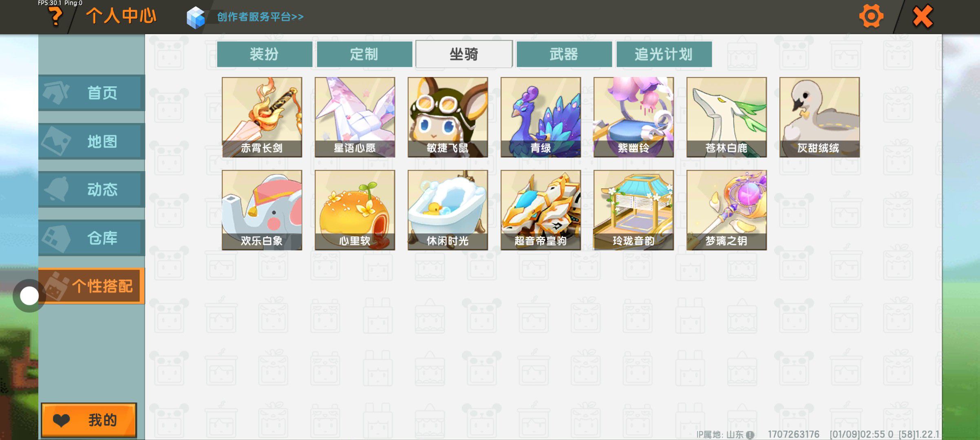Select the 灰甜绒绒 swan mount

[x=819, y=117]
